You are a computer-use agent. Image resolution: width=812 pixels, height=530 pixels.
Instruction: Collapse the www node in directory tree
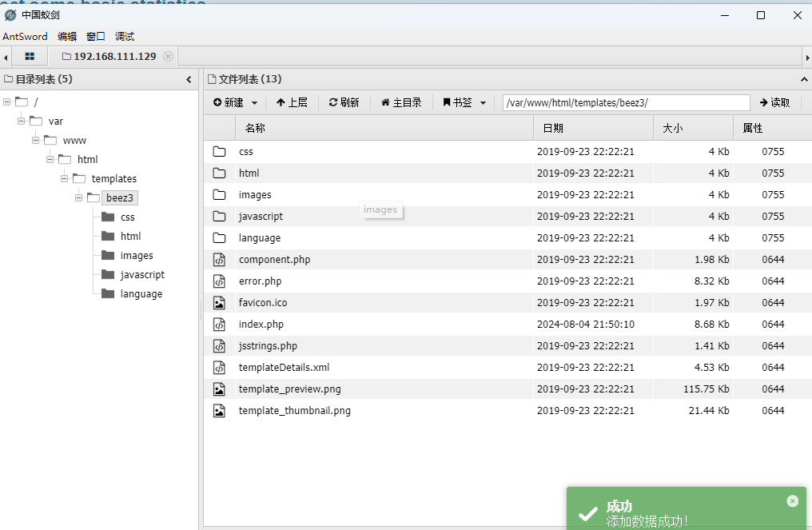35,140
